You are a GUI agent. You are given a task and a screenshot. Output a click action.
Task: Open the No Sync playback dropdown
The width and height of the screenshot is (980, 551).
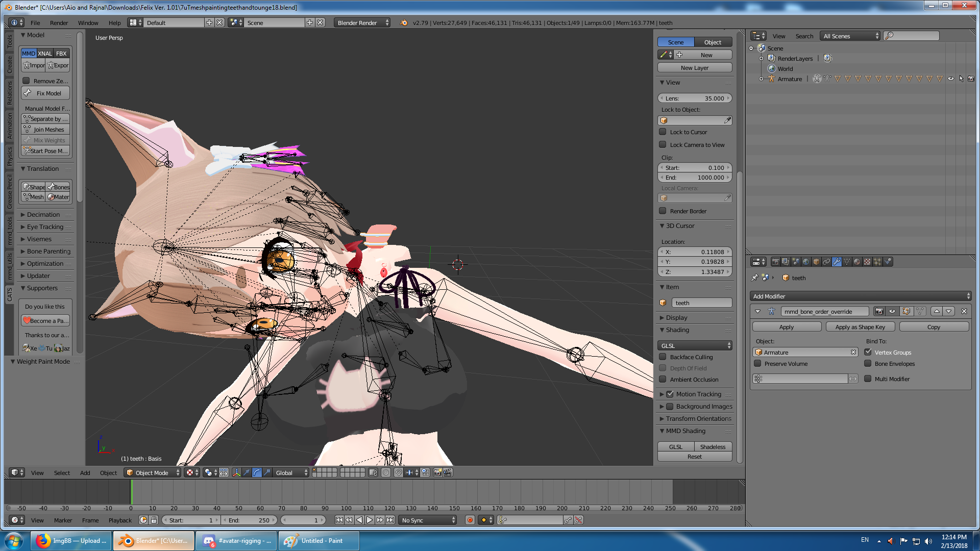point(428,520)
